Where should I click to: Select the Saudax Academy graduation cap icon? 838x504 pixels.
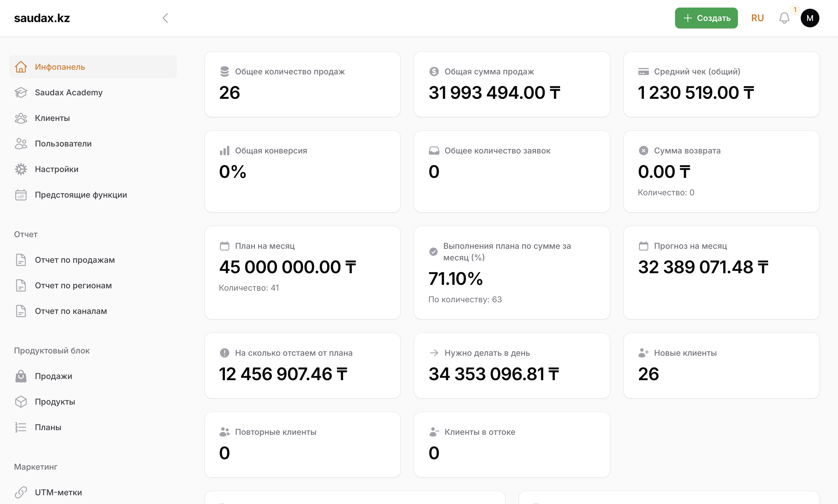point(21,92)
